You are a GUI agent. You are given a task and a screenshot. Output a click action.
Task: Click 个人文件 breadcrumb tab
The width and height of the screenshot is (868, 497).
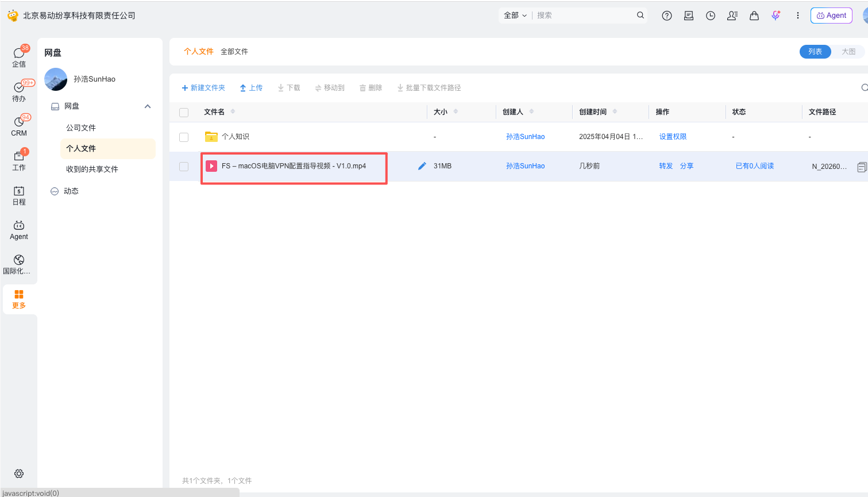tap(199, 52)
